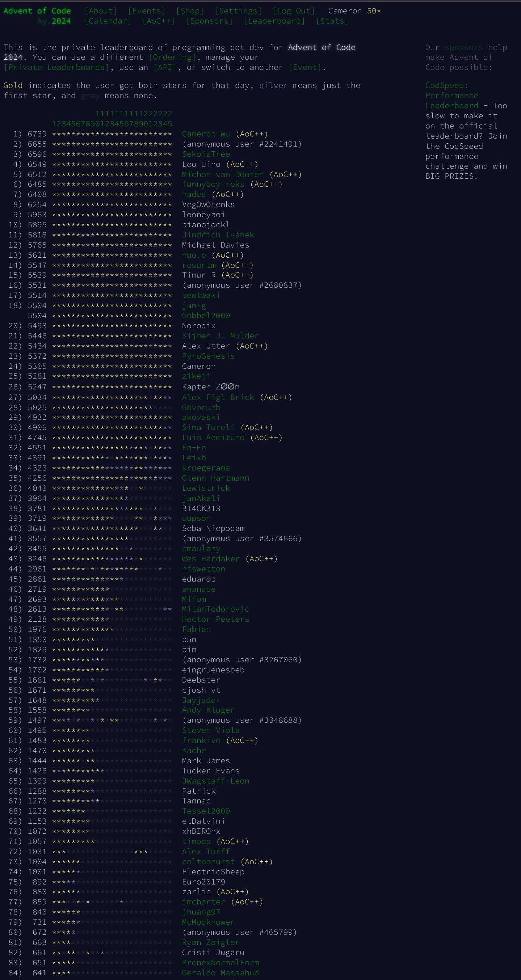Go to the Sponsors page

point(209,21)
